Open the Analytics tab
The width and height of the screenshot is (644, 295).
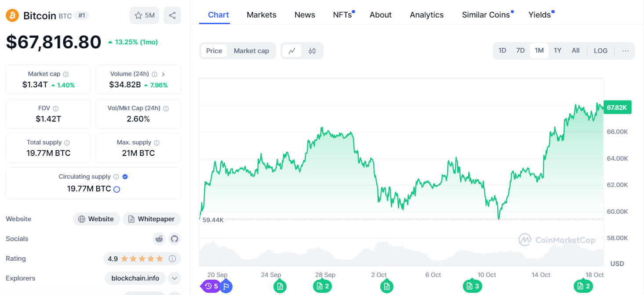click(x=427, y=15)
